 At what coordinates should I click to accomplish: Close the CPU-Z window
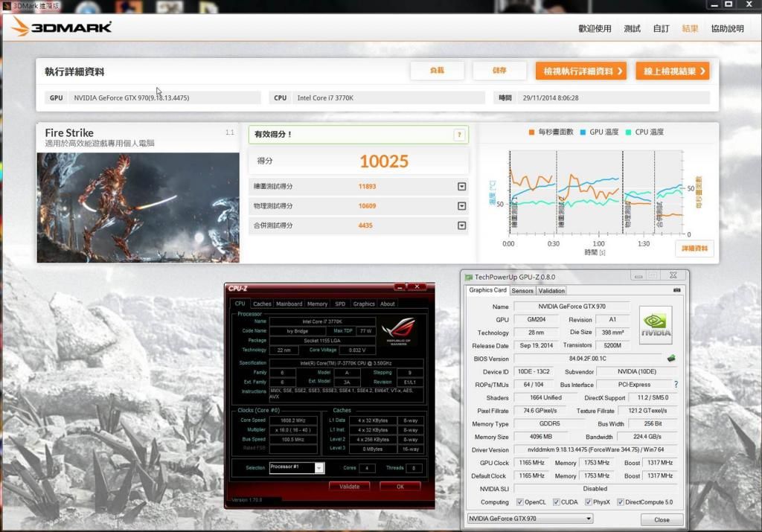417,287
